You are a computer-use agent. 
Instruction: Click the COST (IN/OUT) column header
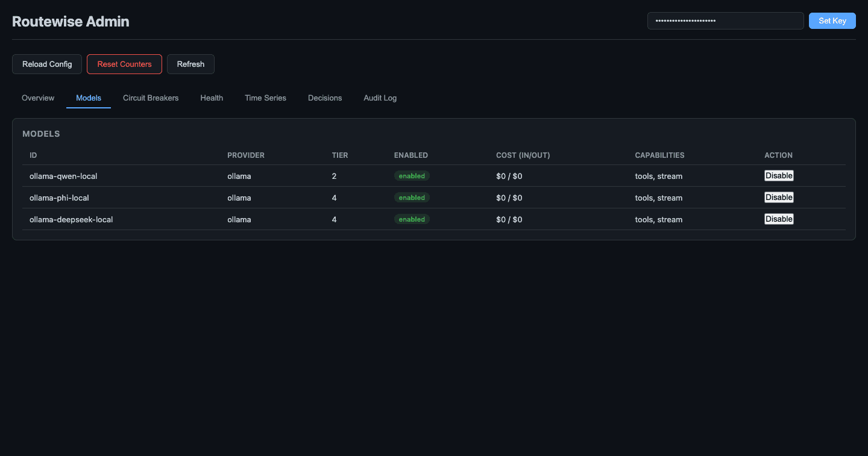tap(523, 155)
